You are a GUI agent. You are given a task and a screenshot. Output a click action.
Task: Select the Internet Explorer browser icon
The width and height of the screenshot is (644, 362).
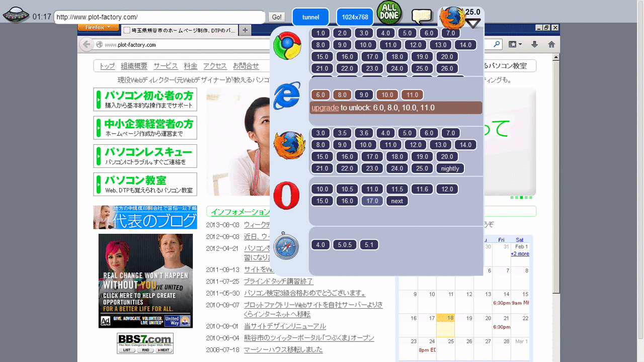[x=287, y=96]
